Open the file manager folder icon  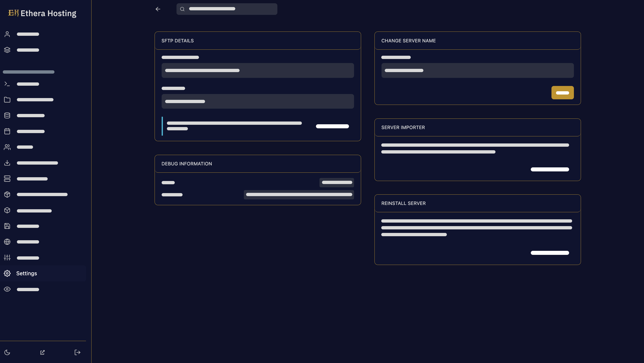point(7,100)
